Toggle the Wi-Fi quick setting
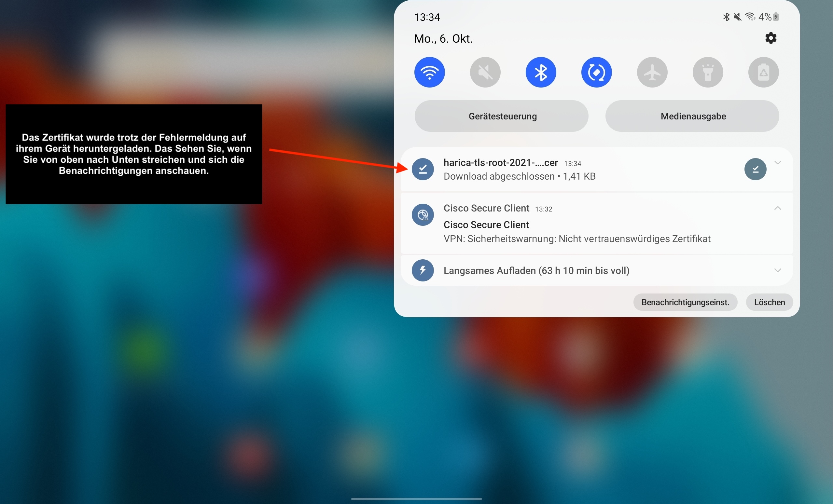The height and width of the screenshot is (504, 833). pos(429,72)
